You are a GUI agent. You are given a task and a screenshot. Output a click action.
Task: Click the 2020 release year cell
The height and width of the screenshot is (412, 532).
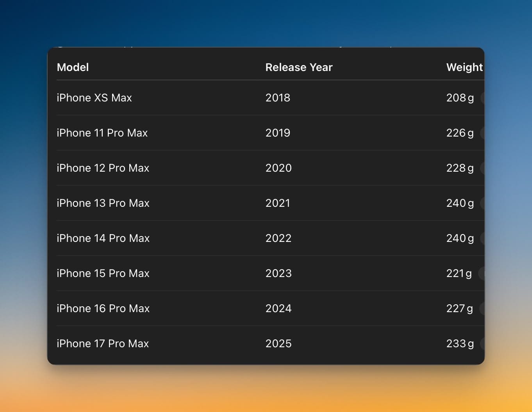278,168
